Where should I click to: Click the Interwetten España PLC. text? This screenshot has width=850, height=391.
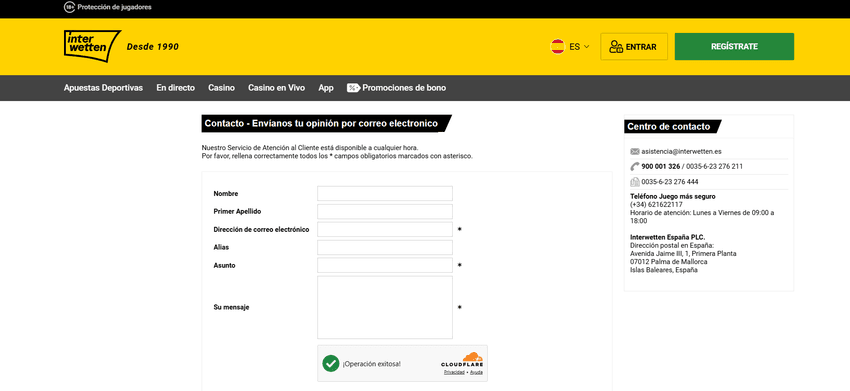(x=668, y=237)
